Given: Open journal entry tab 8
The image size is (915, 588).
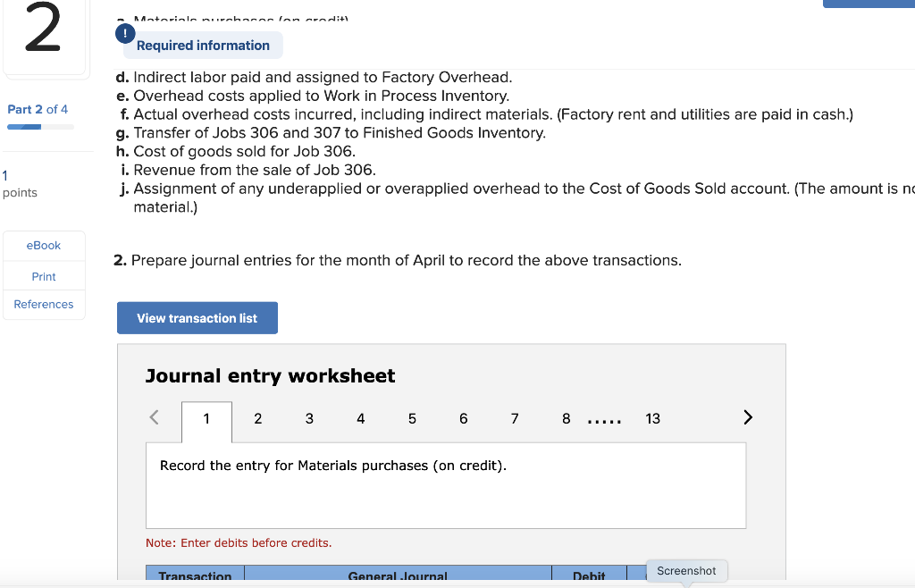Looking at the screenshot, I should click(x=566, y=418).
